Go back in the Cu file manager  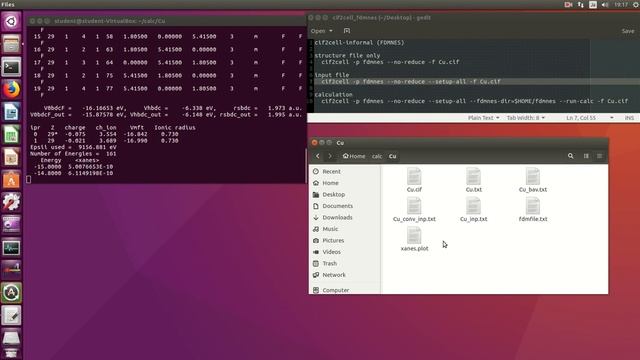(318, 156)
